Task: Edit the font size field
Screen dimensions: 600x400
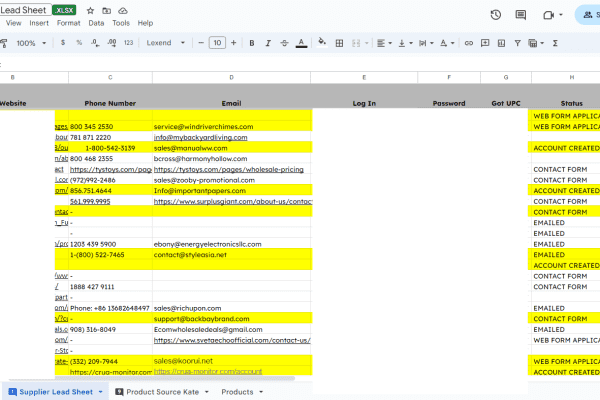Action: click(217, 43)
